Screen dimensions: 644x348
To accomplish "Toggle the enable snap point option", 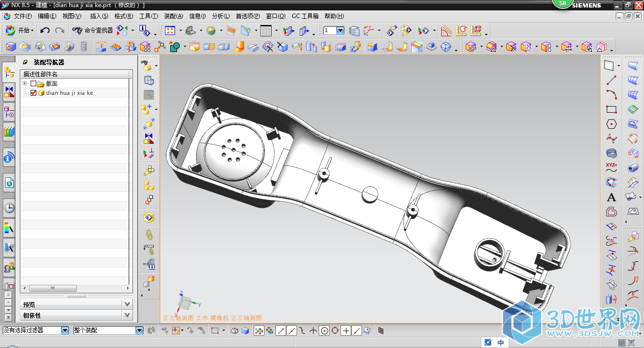I will [x=259, y=331].
